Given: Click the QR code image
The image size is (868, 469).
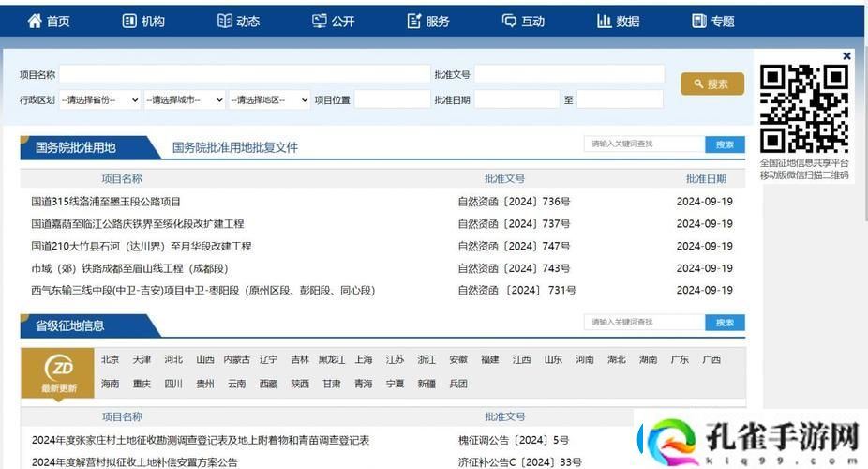Looking at the screenshot, I should click(803, 109).
